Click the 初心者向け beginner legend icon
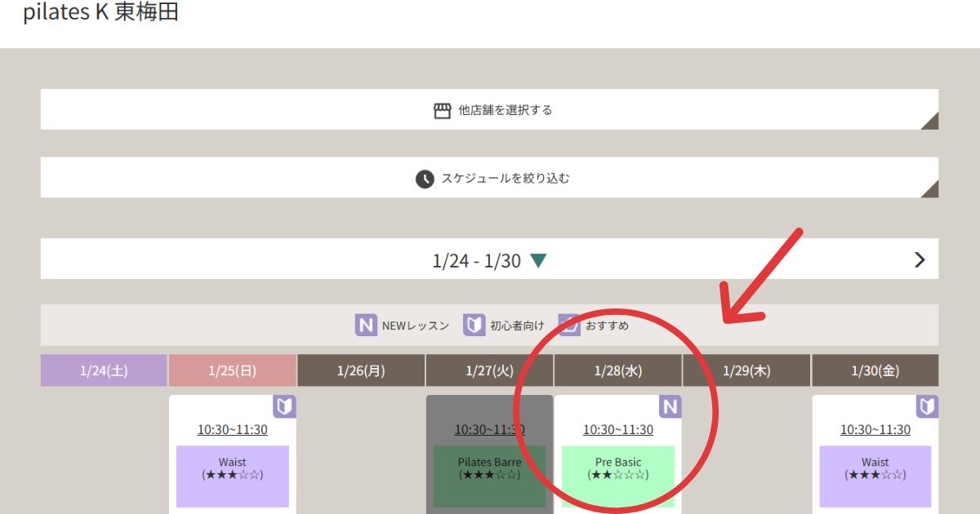Screen dimensions: 980x514 click(x=474, y=326)
